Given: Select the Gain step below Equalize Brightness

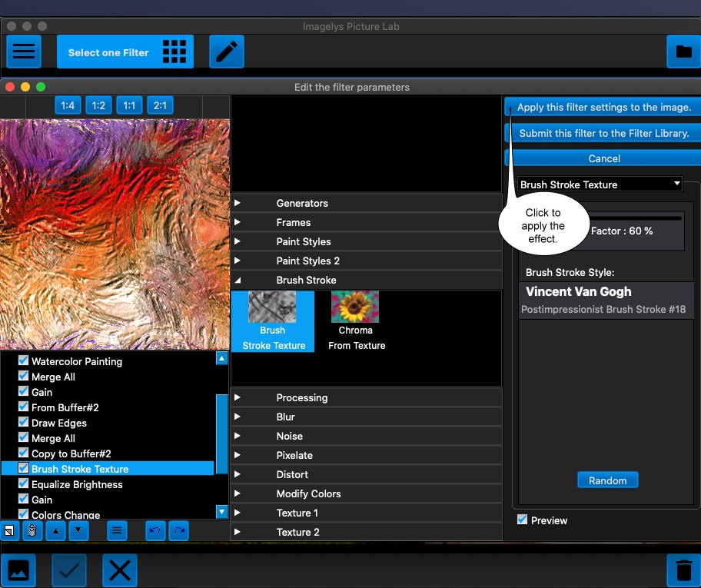Looking at the screenshot, I should pyautogui.click(x=42, y=500).
